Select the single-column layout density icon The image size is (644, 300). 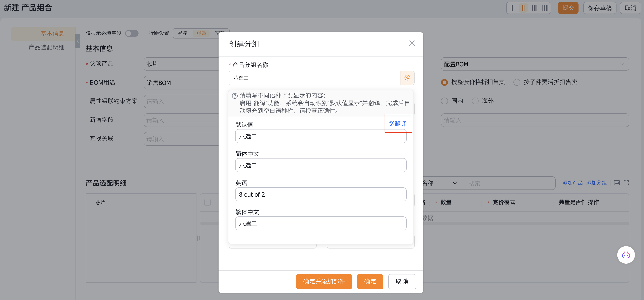(512, 8)
